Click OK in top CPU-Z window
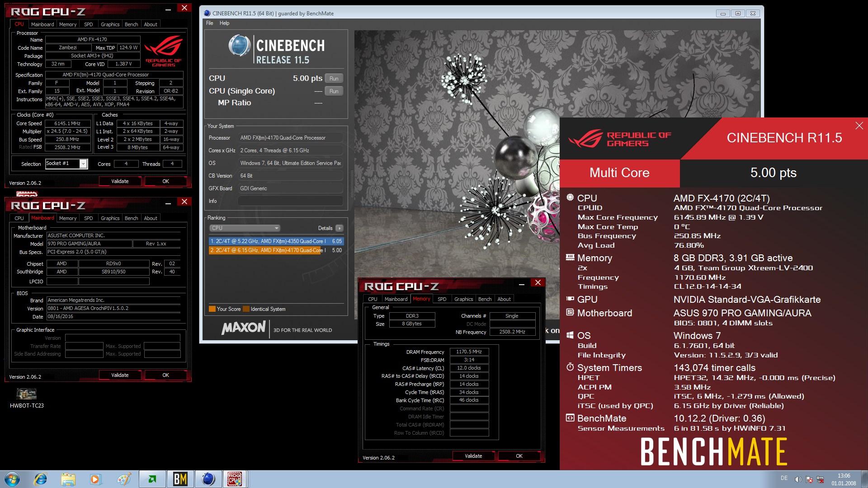 165,181
